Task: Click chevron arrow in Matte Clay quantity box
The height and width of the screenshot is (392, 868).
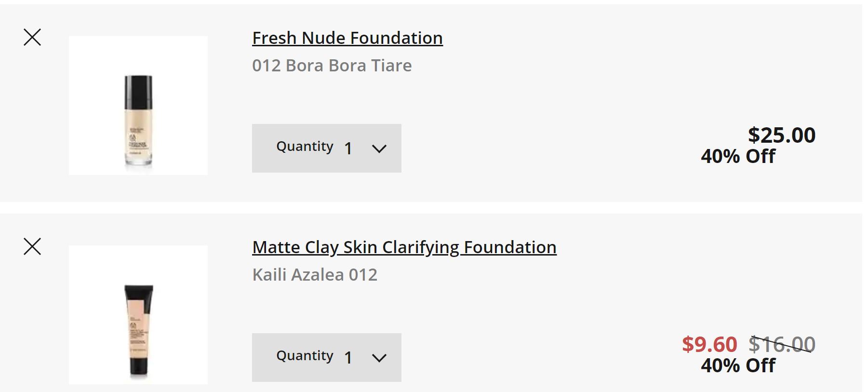Action: tap(379, 358)
